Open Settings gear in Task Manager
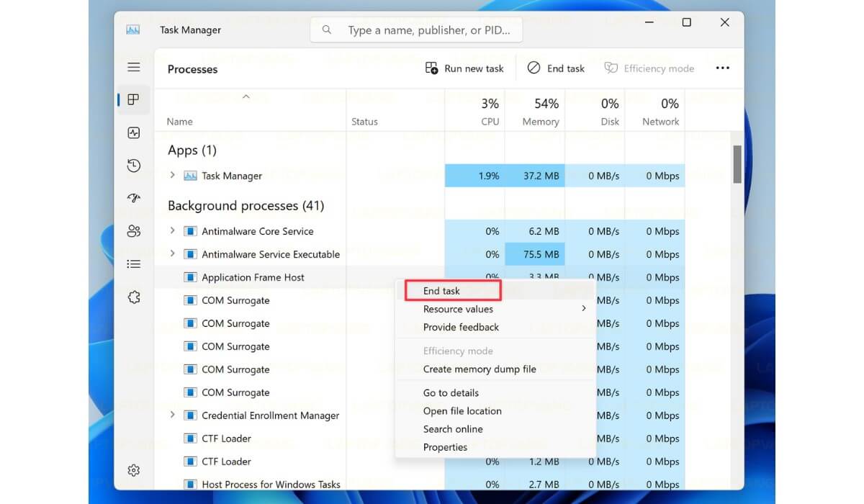The image size is (864, 504). [x=133, y=470]
